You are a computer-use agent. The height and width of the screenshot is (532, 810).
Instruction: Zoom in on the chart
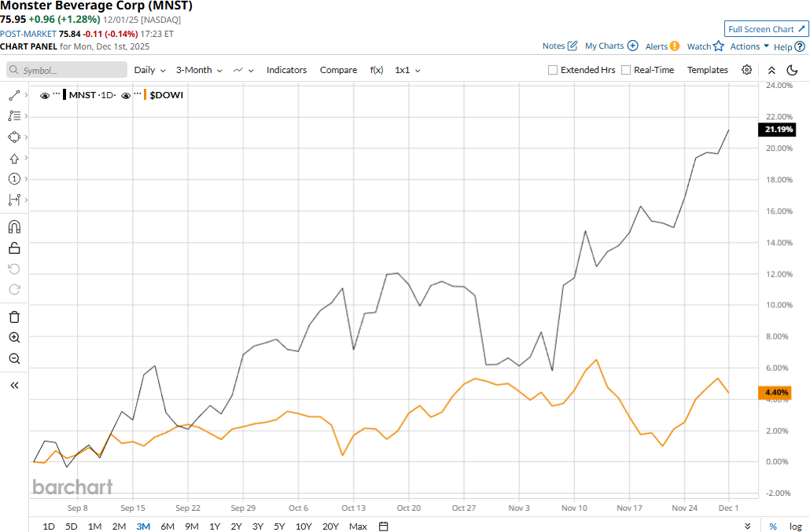click(14, 337)
